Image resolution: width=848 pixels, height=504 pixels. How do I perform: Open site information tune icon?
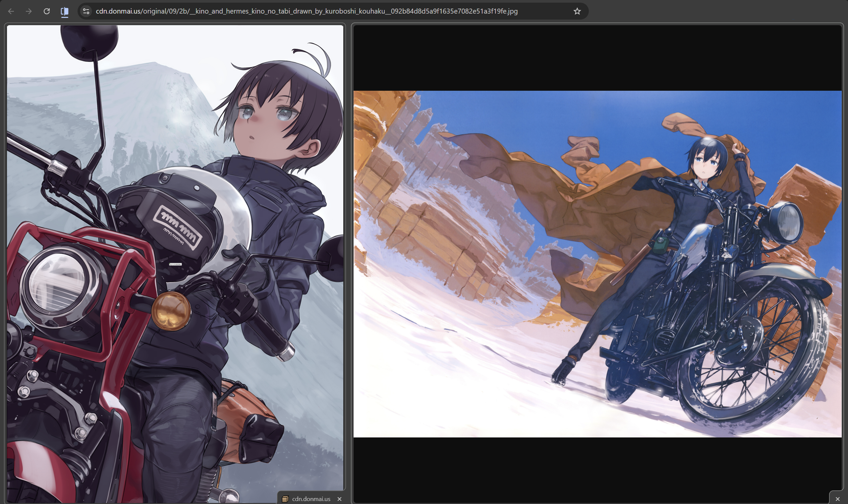click(x=86, y=11)
